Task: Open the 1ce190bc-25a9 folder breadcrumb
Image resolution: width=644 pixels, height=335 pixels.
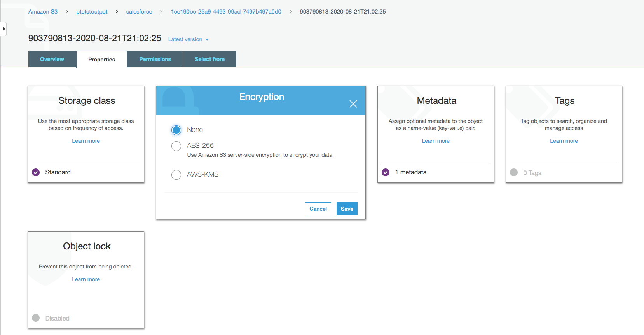Action: (226, 12)
